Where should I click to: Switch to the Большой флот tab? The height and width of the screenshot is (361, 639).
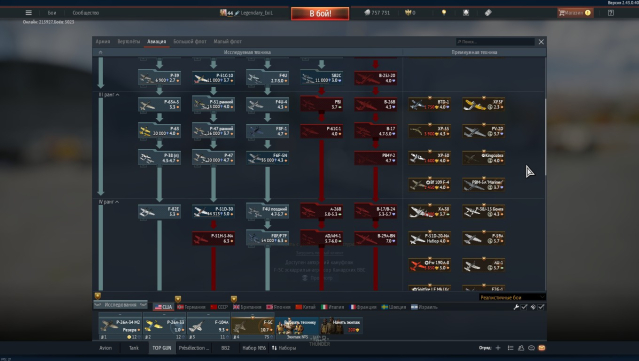[x=190, y=42]
